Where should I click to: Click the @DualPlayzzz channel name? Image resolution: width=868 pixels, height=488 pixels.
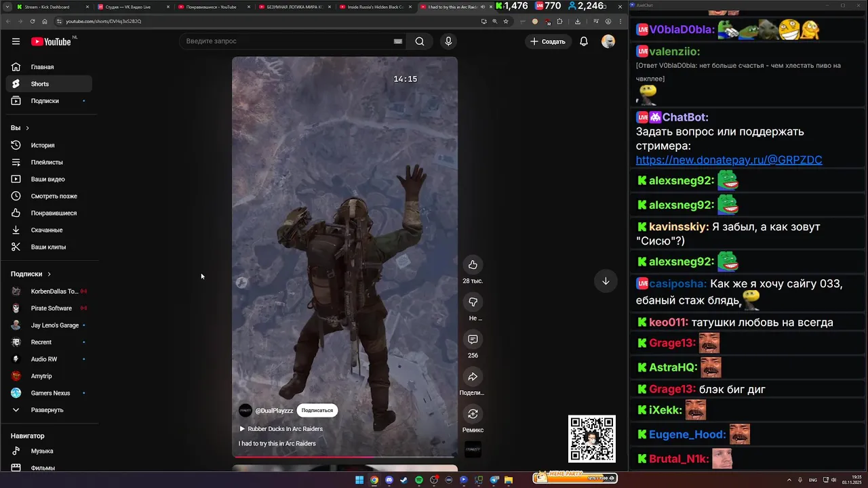pos(274,411)
